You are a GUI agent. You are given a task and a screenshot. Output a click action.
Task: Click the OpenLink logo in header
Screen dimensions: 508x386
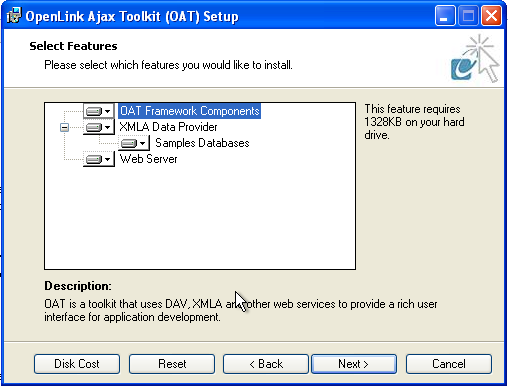475,59
